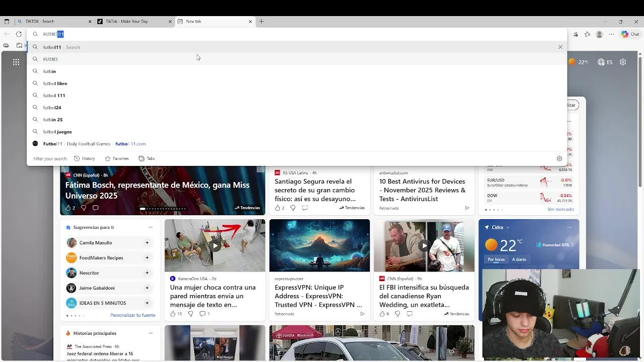Select the 'futbol24' suggestion
644x362 pixels.
click(x=297, y=108)
